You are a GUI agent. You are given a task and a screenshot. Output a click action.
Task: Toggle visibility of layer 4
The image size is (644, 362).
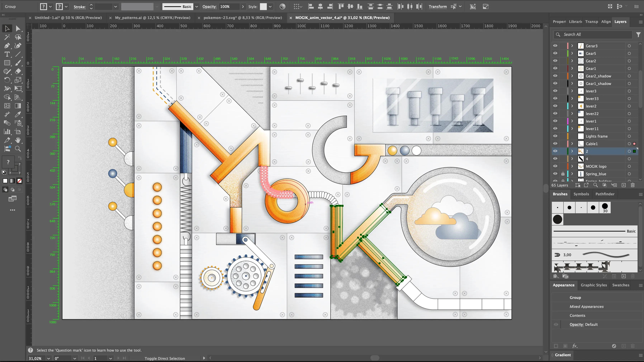[x=555, y=159]
